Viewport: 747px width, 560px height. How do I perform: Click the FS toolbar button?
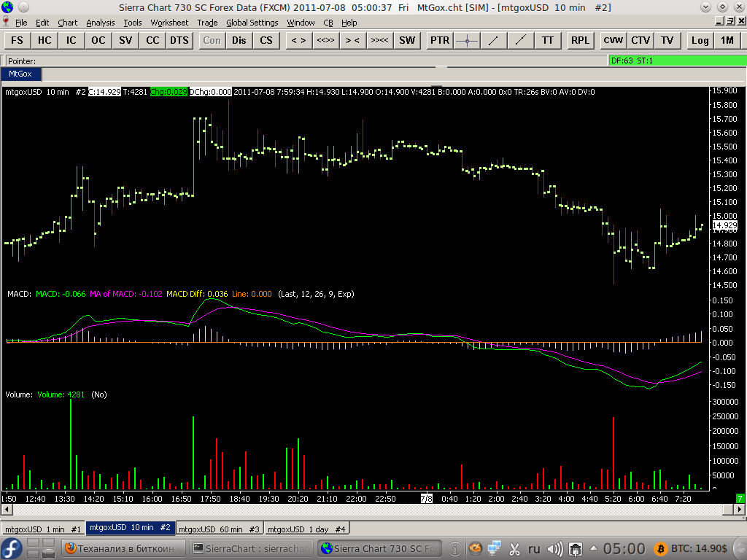coord(18,41)
